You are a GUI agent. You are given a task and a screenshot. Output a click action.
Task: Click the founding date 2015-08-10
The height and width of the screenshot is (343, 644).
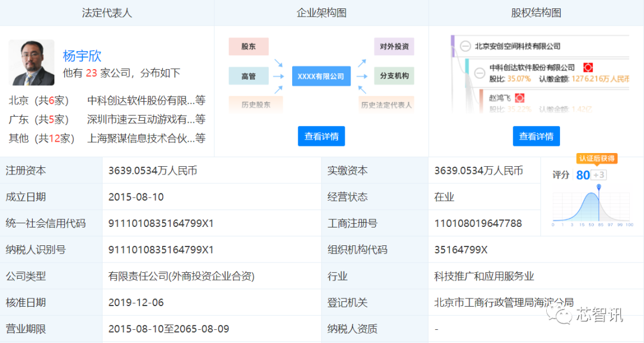[136, 197]
